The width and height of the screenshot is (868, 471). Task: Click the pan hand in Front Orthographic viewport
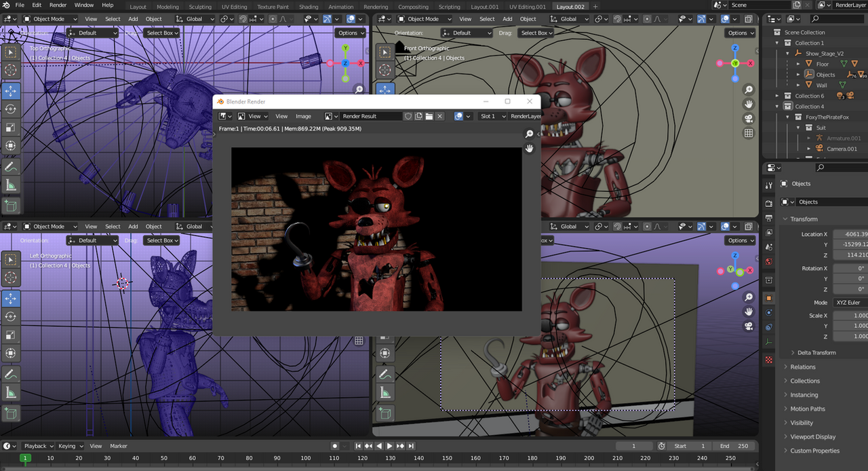749,105
